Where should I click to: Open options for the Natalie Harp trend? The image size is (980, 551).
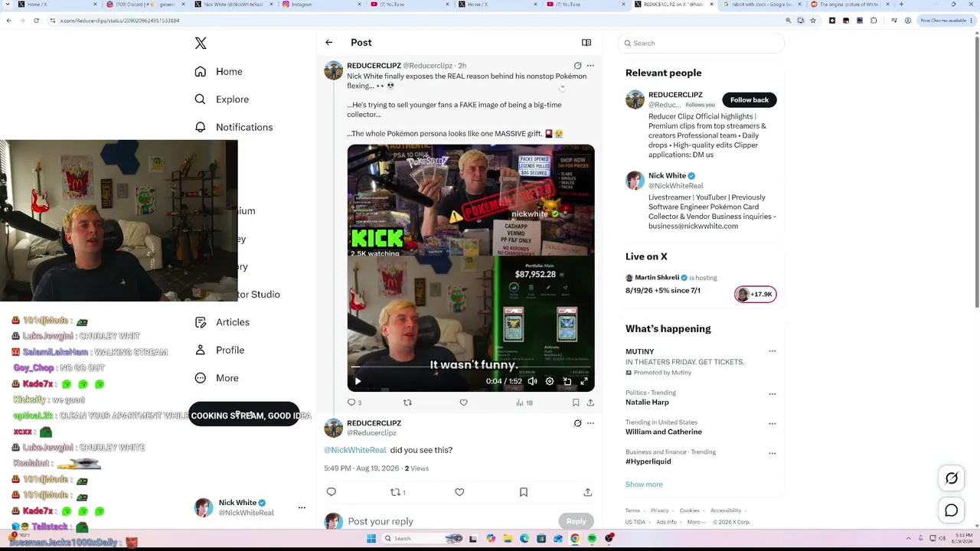[x=772, y=395]
